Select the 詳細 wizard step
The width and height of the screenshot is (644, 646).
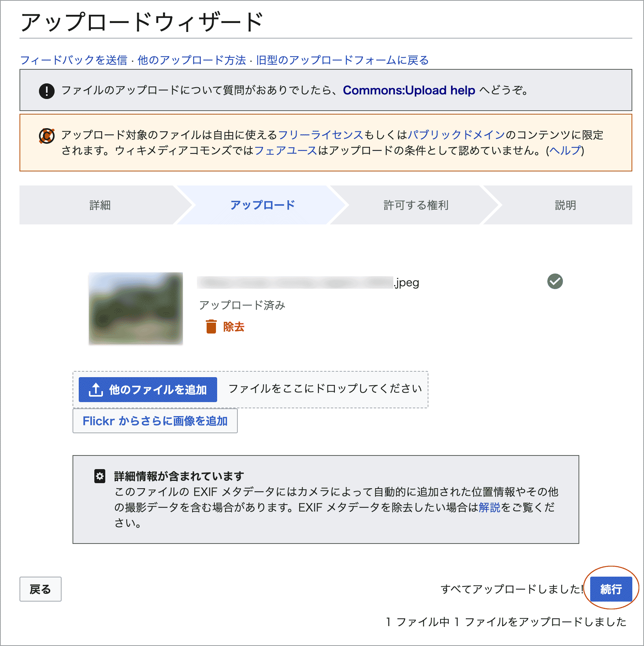[x=100, y=205]
